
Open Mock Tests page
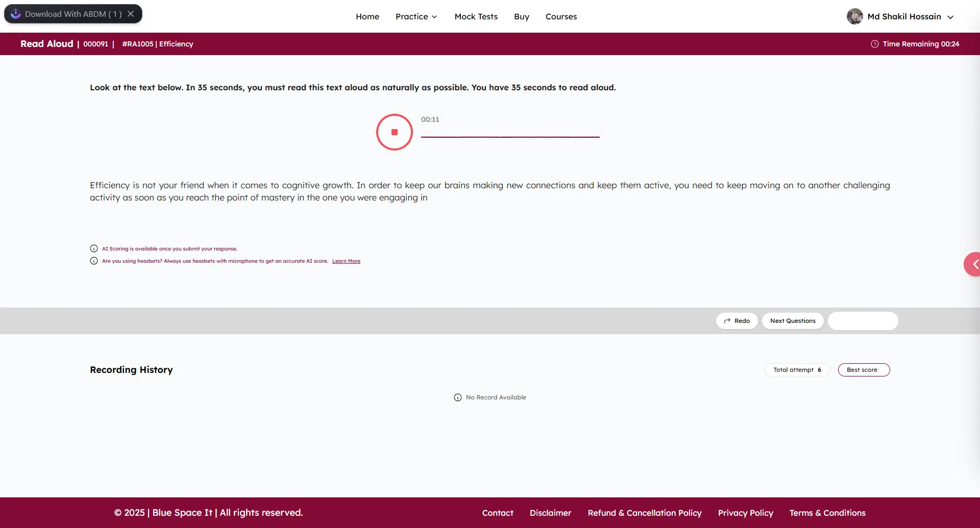(476, 16)
